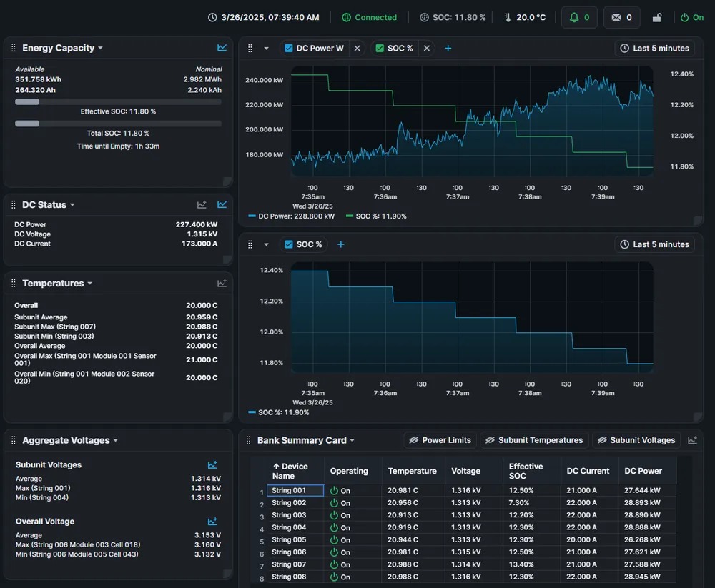Remove SOC % series from top chart
Viewport: 715px width, 588px height.
426,49
